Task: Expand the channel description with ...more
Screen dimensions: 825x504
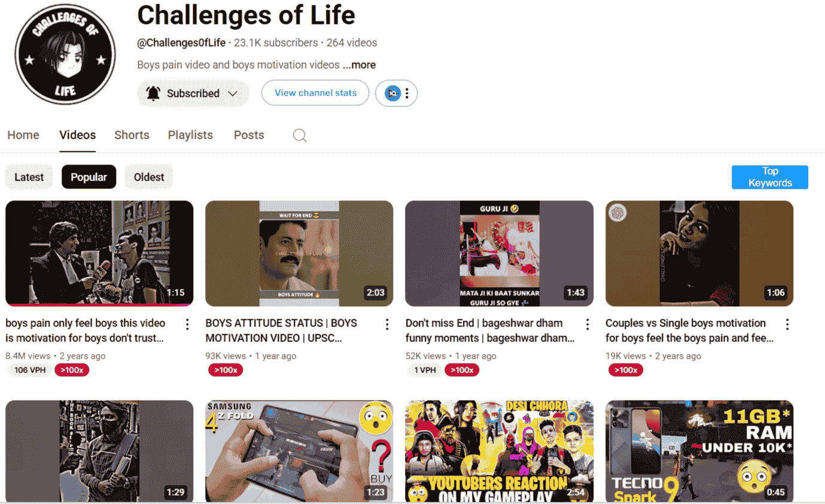Action: (360, 65)
